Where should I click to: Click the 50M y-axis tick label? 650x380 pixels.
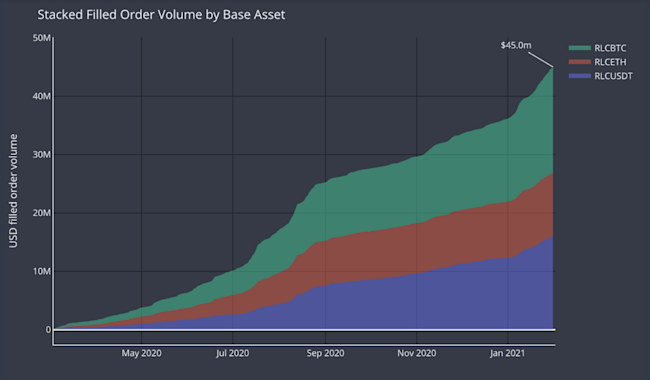pyautogui.click(x=41, y=38)
